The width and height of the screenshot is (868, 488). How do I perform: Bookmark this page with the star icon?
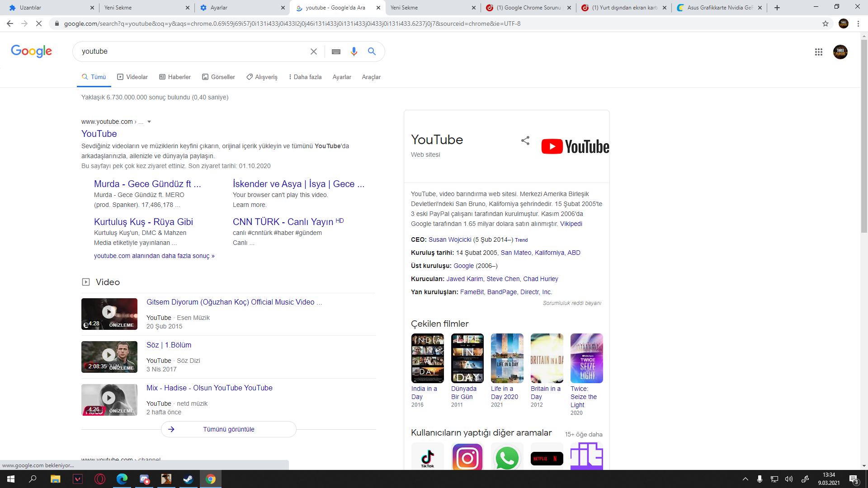(826, 23)
